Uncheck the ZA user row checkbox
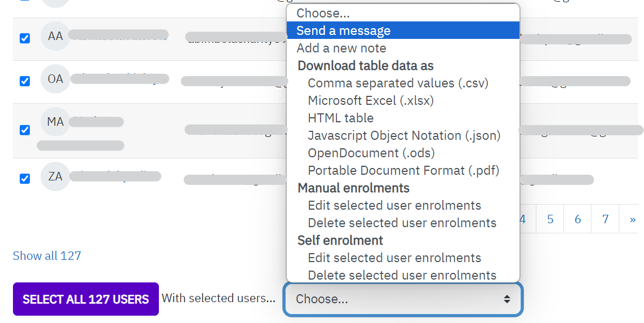The width and height of the screenshot is (644, 323). click(25, 179)
